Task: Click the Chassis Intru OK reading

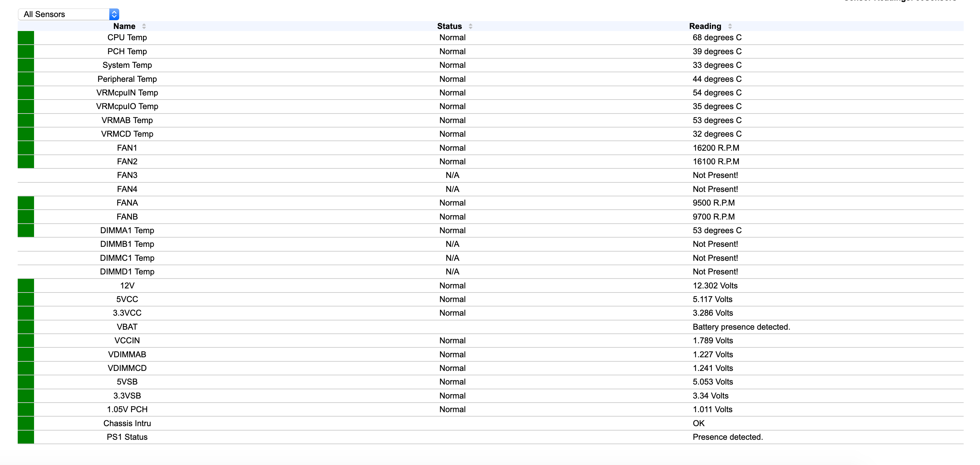Action: click(x=698, y=423)
